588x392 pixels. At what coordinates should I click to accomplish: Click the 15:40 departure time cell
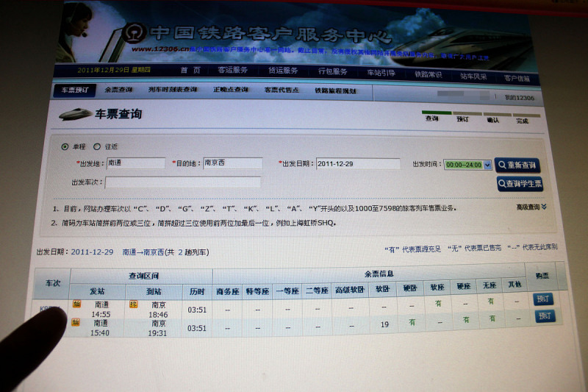[100, 332]
